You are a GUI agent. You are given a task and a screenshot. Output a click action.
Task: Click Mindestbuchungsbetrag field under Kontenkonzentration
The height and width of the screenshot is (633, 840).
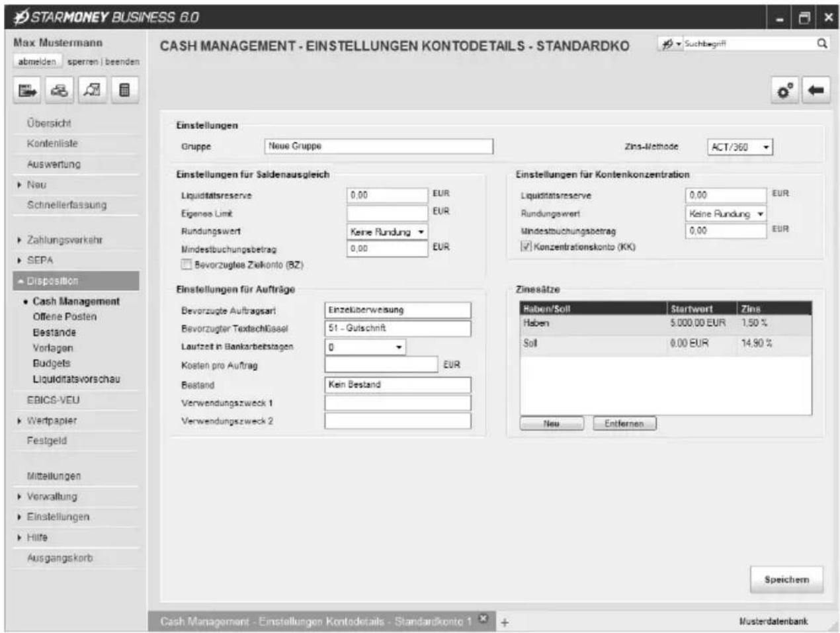pyautogui.click(x=726, y=231)
